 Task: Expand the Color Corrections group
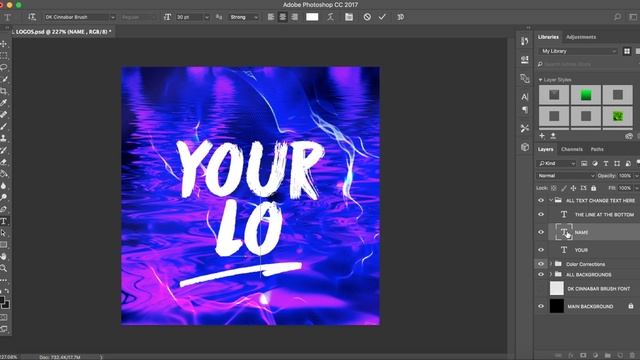point(551,264)
